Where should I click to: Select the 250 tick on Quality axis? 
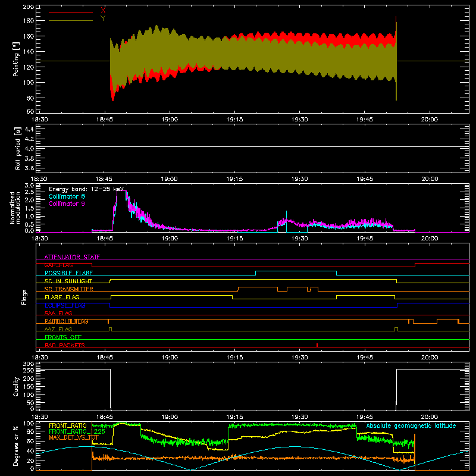click(29, 370)
